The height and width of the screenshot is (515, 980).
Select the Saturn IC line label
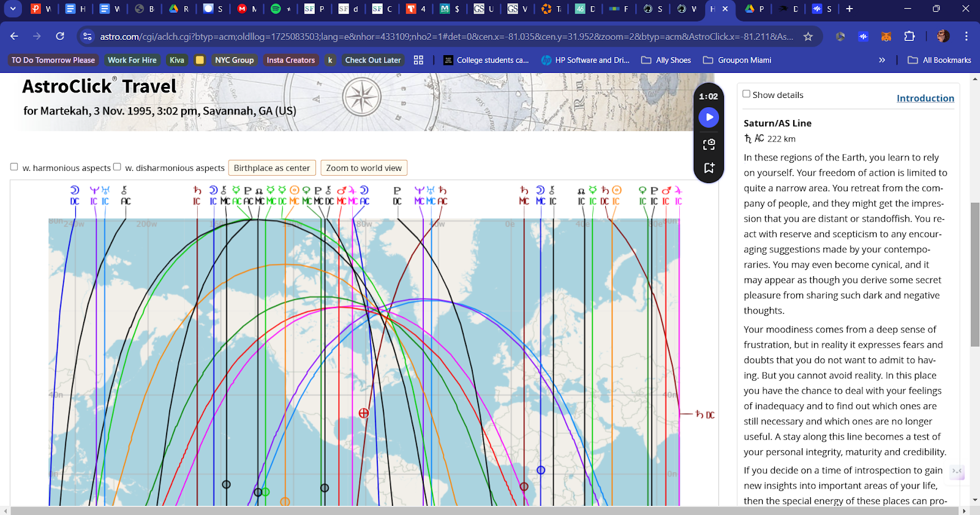click(197, 195)
